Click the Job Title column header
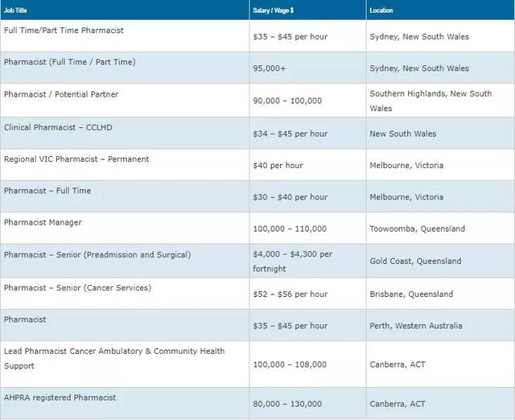515x420 pixels. tap(18, 10)
